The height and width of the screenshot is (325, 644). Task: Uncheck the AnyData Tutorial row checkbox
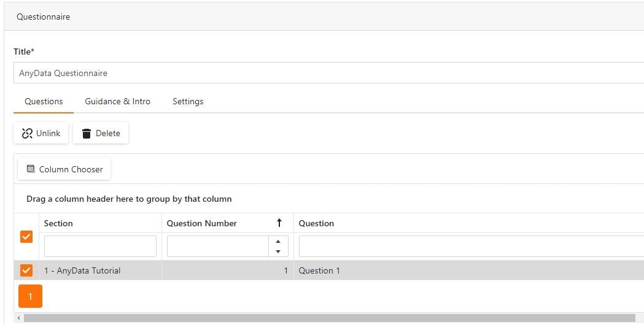26,270
